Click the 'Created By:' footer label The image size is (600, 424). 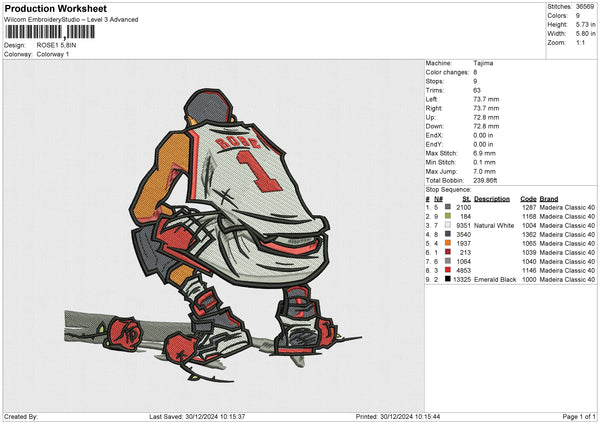coord(21,416)
